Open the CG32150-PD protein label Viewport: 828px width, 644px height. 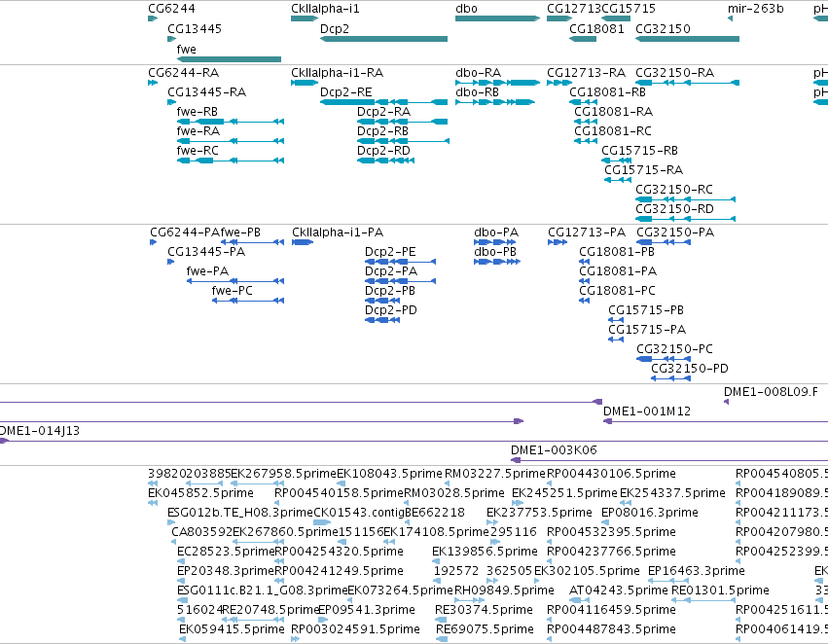pyautogui.click(x=690, y=369)
